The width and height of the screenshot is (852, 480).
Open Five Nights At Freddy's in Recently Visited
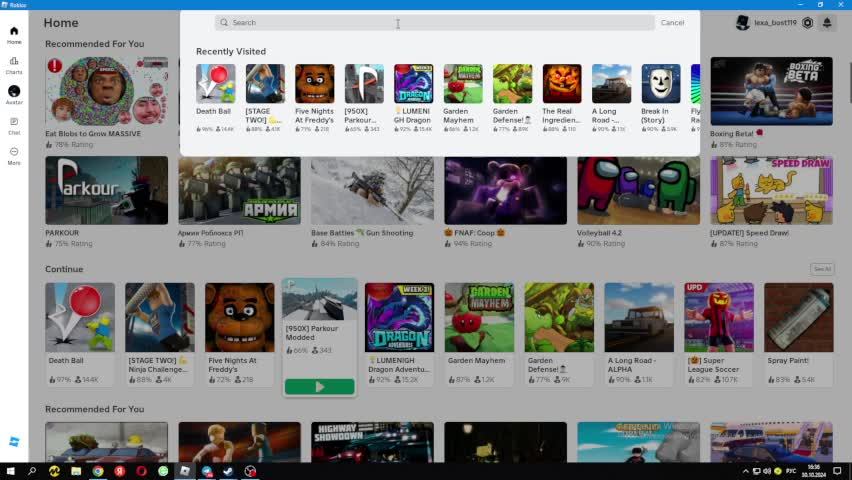coord(315,98)
